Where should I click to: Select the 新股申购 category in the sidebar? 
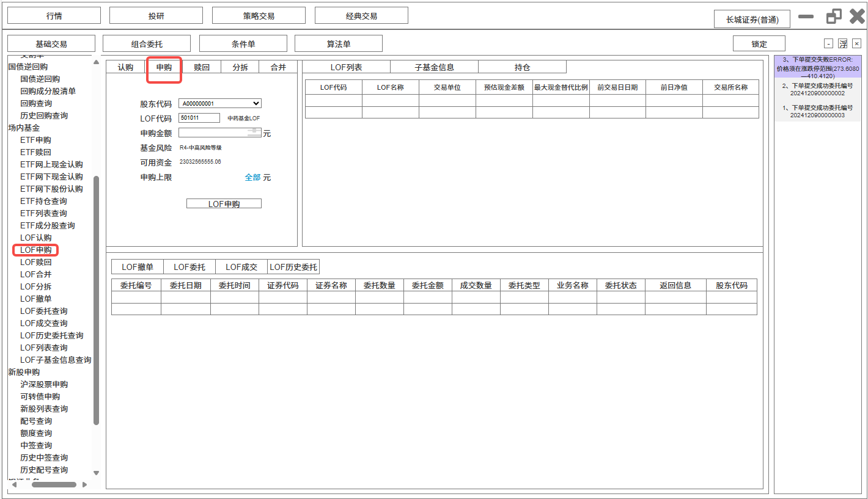click(x=24, y=372)
